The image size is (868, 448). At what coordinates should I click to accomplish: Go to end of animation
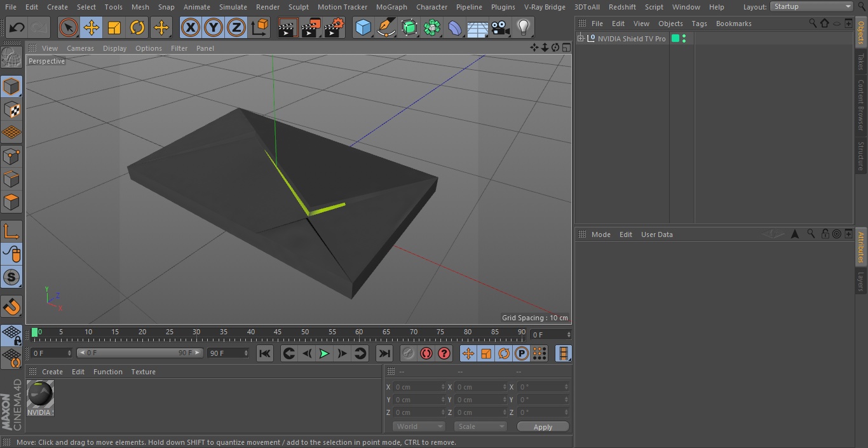click(x=384, y=353)
